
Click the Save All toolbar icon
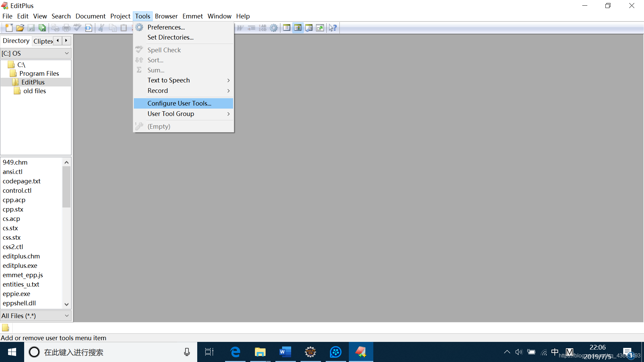click(x=42, y=28)
